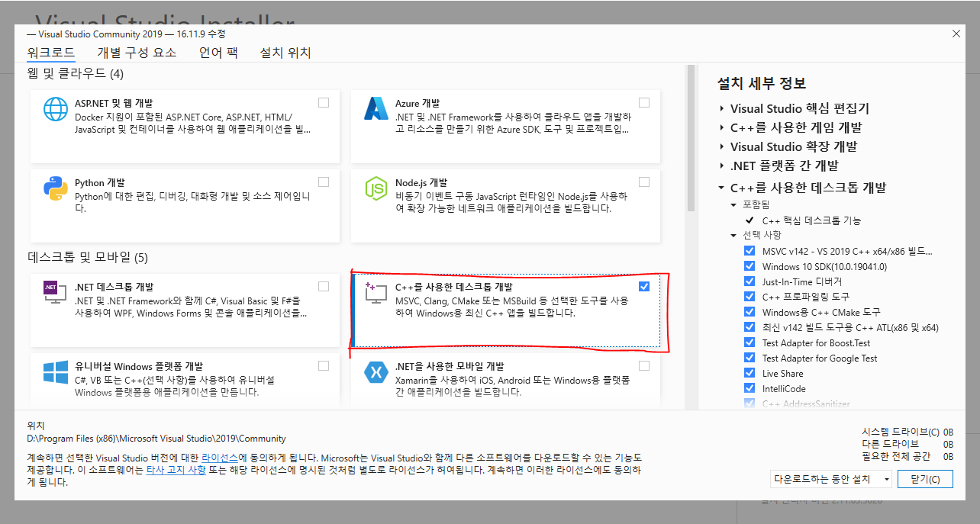Uncheck Test Adapter for Boost.Test
The image size is (980, 524).
click(749, 342)
